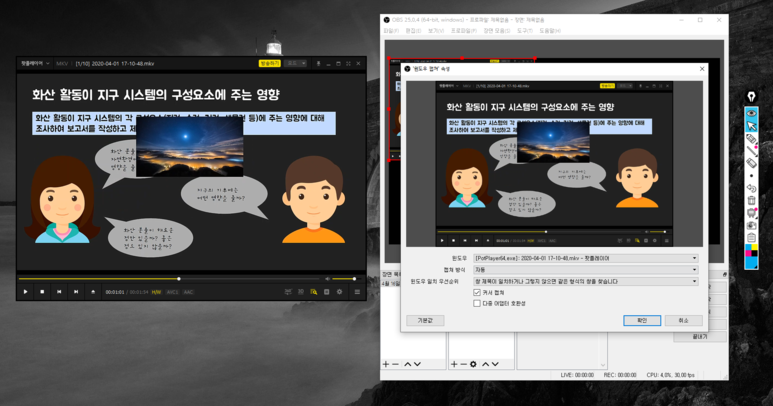Image resolution: width=773 pixels, height=406 pixels.
Task: Click the pen size dot in pen toolbar
Action: click(751, 175)
